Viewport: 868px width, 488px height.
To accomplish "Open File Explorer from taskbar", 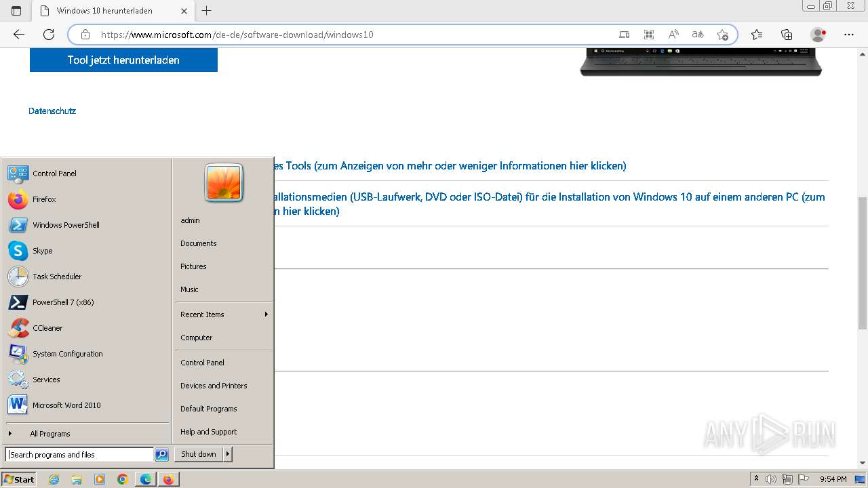I will [77, 479].
